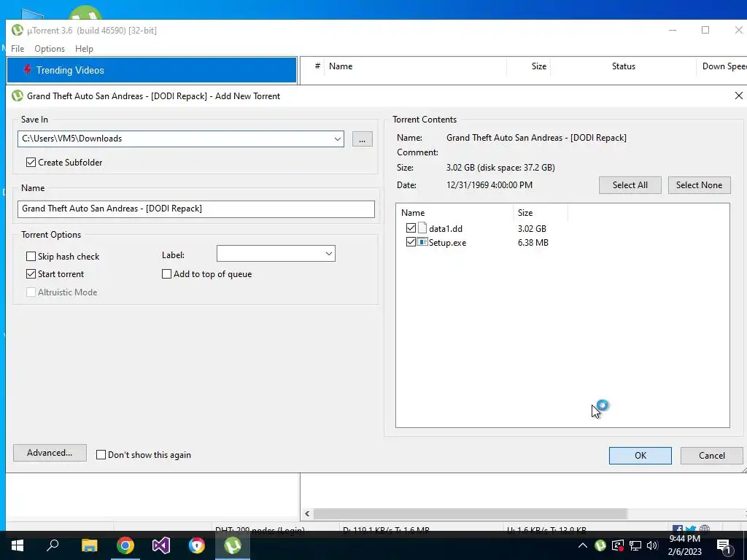Expand the Save In path dropdown
Viewport: 747px width, 560px height.
pyautogui.click(x=337, y=139)
